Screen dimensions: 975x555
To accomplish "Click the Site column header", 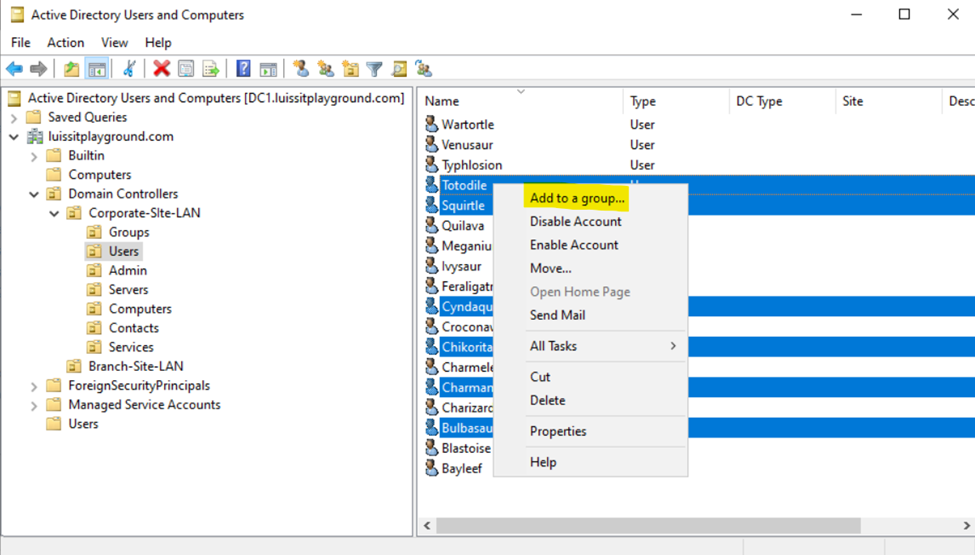I will (889, 101).
